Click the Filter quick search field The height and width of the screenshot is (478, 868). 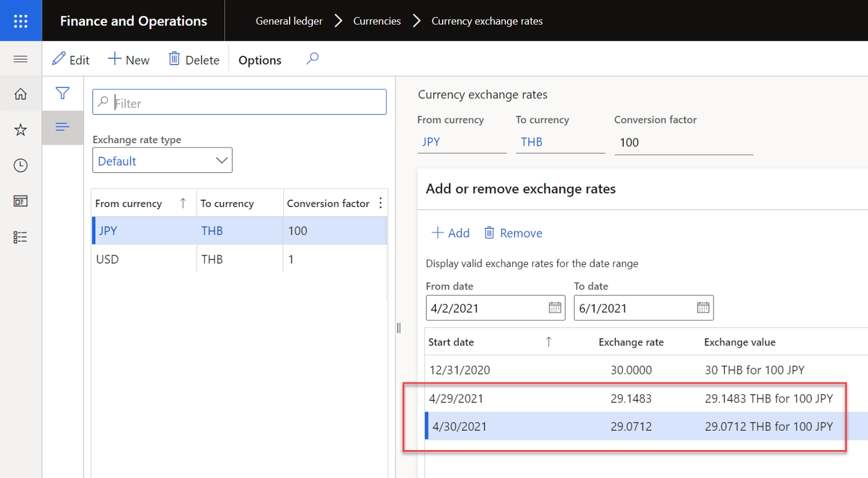[239, 102]
